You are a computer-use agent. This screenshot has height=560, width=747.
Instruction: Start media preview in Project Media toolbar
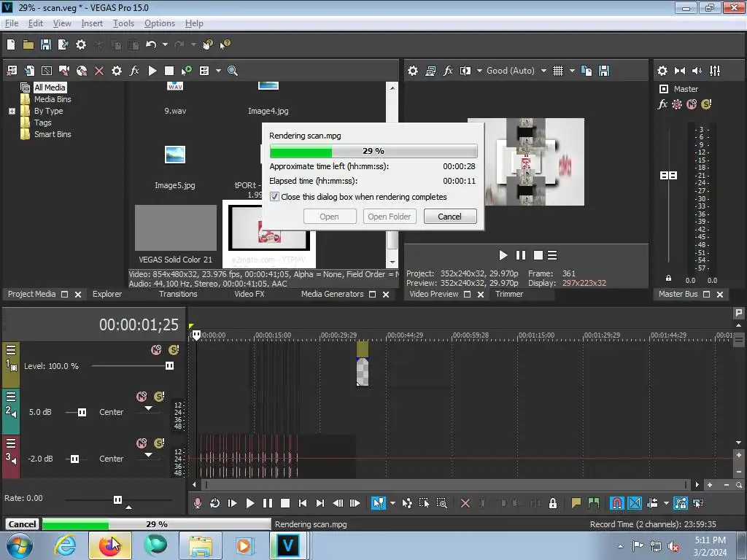(x=152, y=71)
